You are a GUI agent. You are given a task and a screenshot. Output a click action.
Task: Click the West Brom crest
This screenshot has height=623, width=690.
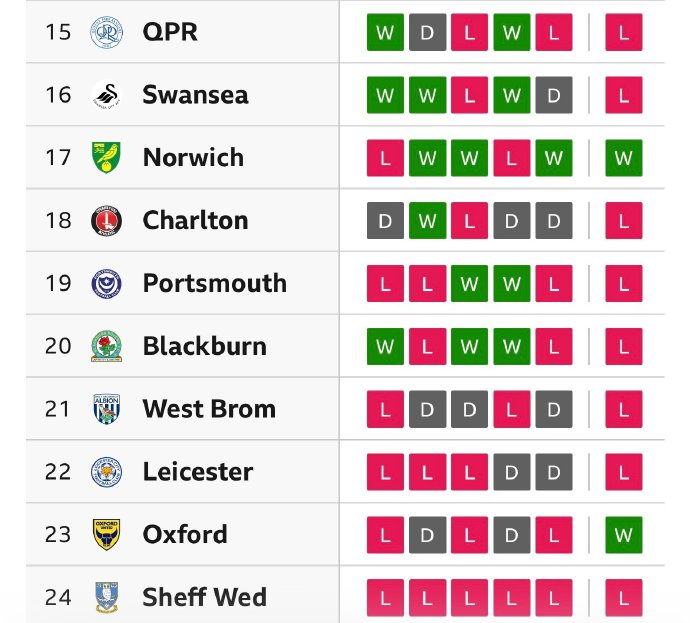(106, 409)
